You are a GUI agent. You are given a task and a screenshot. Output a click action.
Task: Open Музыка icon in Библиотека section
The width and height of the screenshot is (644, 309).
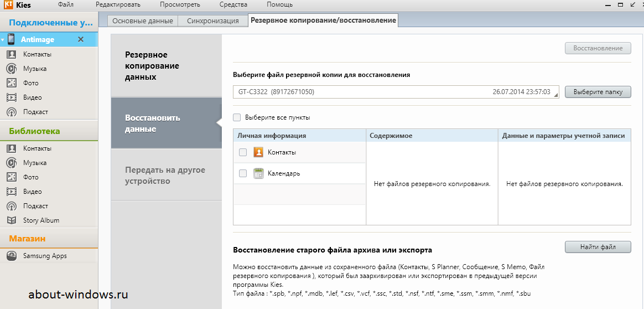(12, 163)
